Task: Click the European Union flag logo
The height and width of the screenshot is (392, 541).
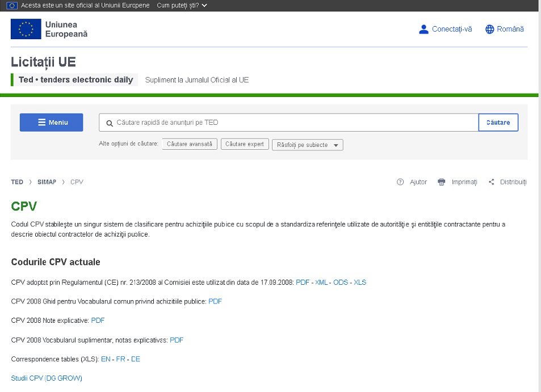Action: 26,29
